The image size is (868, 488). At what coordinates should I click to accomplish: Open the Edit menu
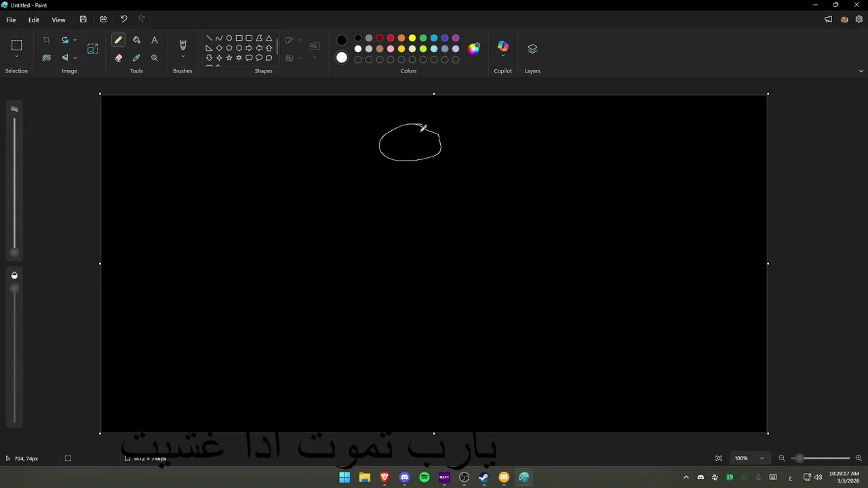pos(33,20)
